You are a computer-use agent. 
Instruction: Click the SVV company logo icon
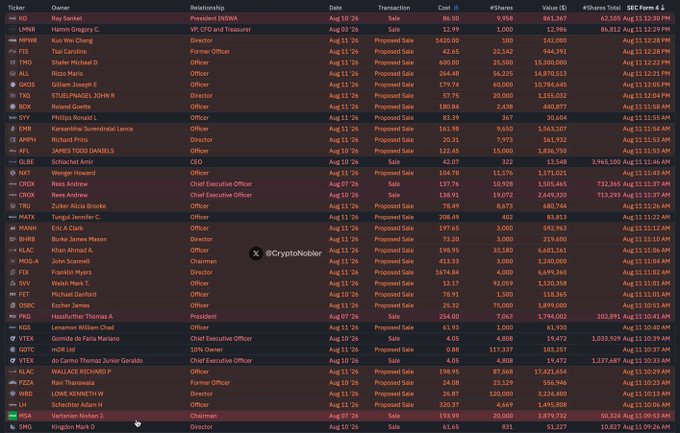[x=13, y=283]
